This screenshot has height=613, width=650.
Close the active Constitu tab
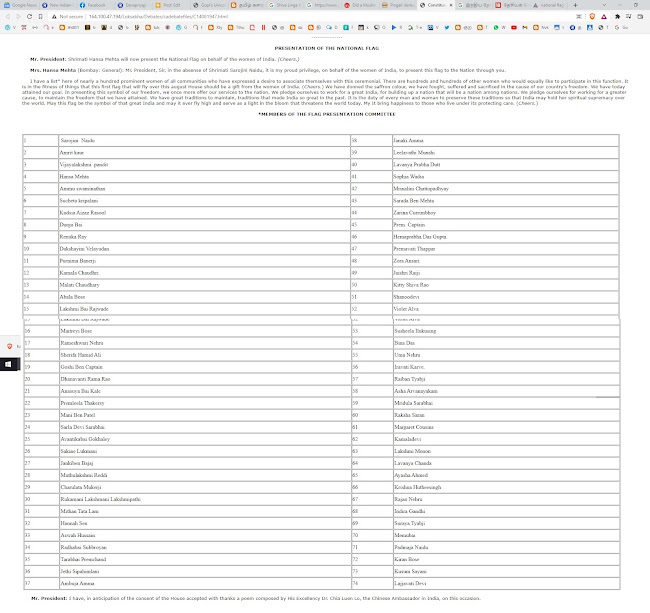451,5
